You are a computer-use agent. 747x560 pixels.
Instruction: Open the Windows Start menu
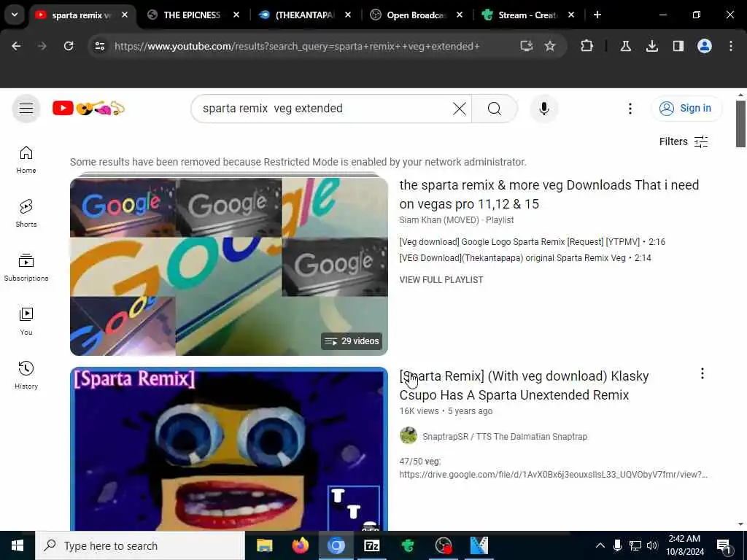[x=18, y=545]
